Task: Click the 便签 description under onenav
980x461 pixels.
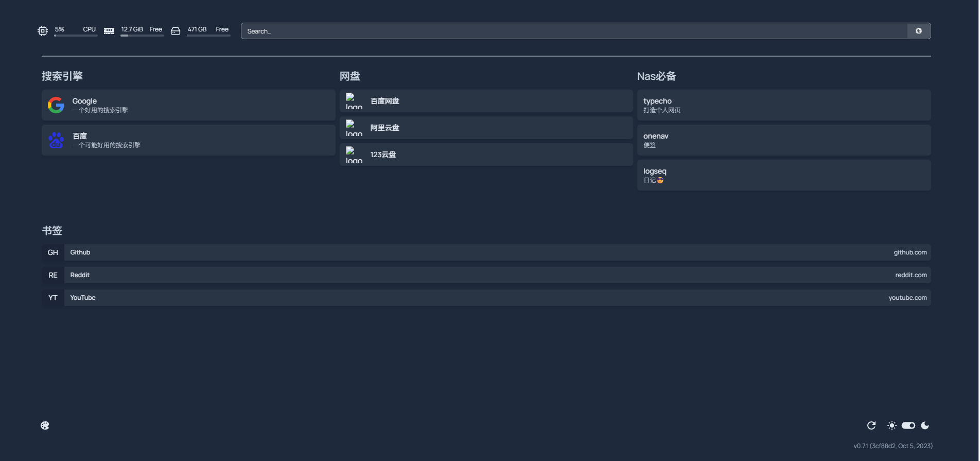Action: (650, 145)
